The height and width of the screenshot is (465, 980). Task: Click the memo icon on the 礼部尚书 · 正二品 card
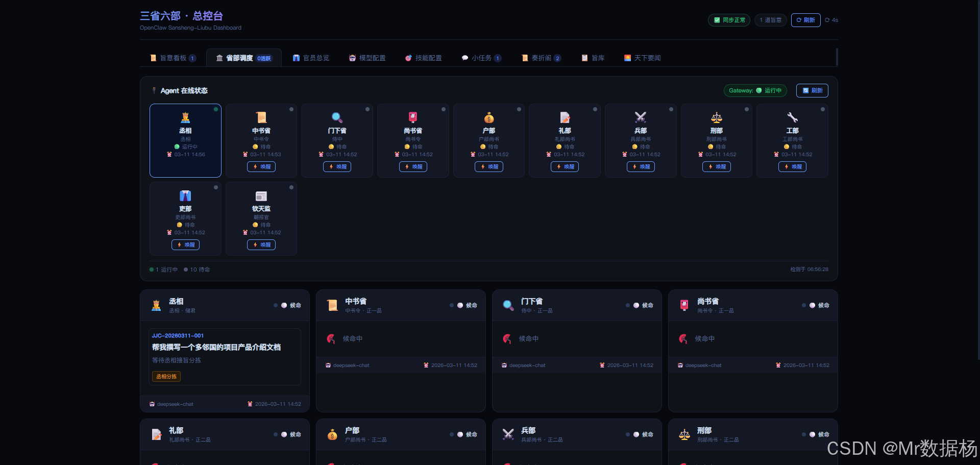[156, 434]
